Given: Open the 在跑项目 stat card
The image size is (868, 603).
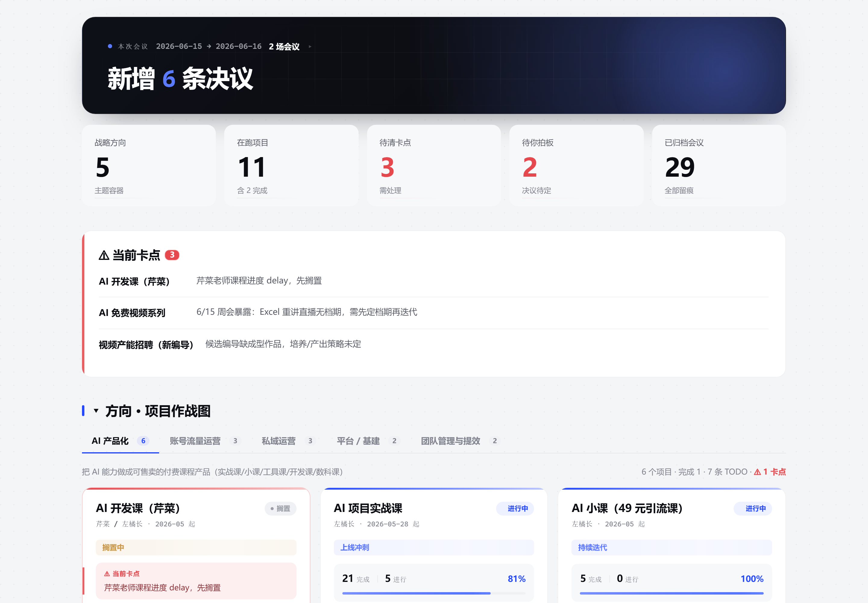Looking at the screenshot, I should pyautogui.click(x=291, y=166).
